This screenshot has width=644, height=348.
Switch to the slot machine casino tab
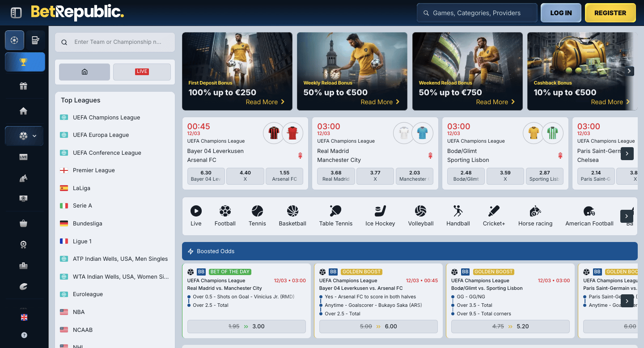click(35, 40)
